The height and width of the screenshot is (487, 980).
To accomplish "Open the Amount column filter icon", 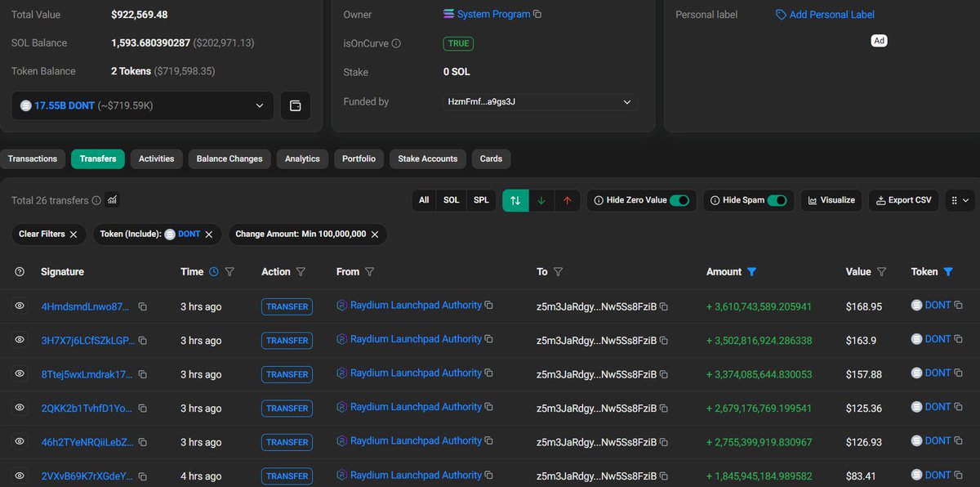I will (x=752, y=272).
